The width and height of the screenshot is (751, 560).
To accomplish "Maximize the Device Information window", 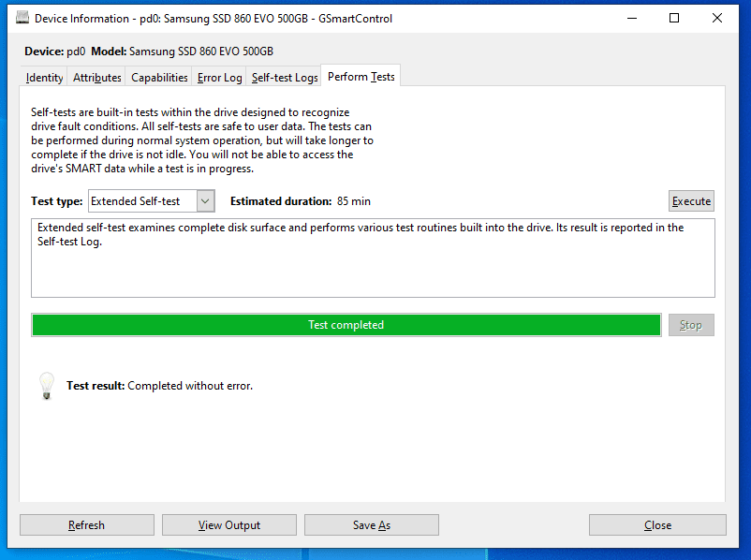I will click(x=674, y=18).
